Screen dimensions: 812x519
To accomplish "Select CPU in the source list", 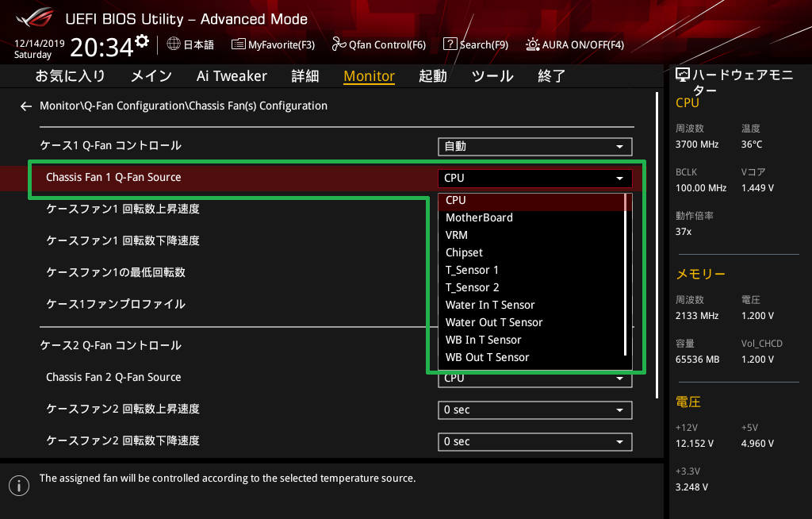I will point(532,201).
